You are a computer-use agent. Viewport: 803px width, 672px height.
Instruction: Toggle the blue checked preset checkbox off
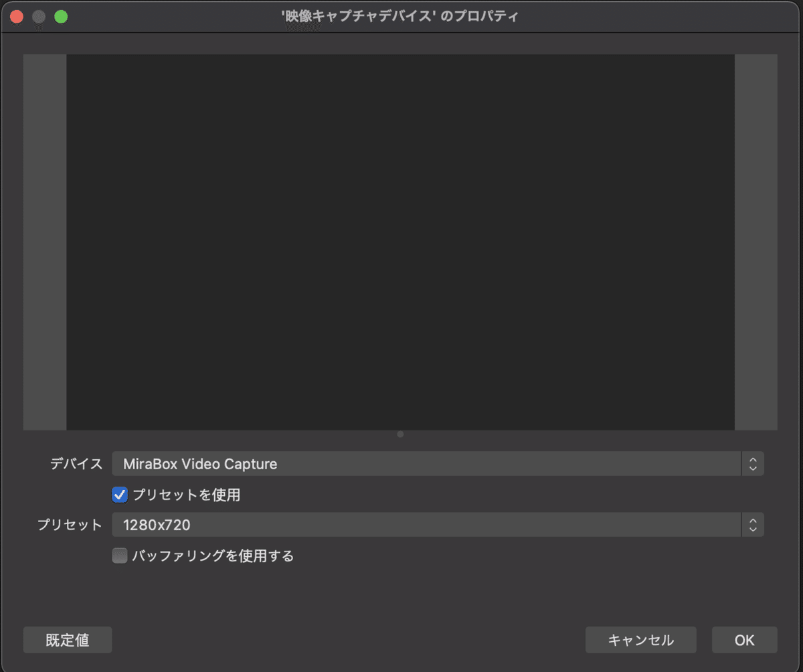[x=119, y=494]
